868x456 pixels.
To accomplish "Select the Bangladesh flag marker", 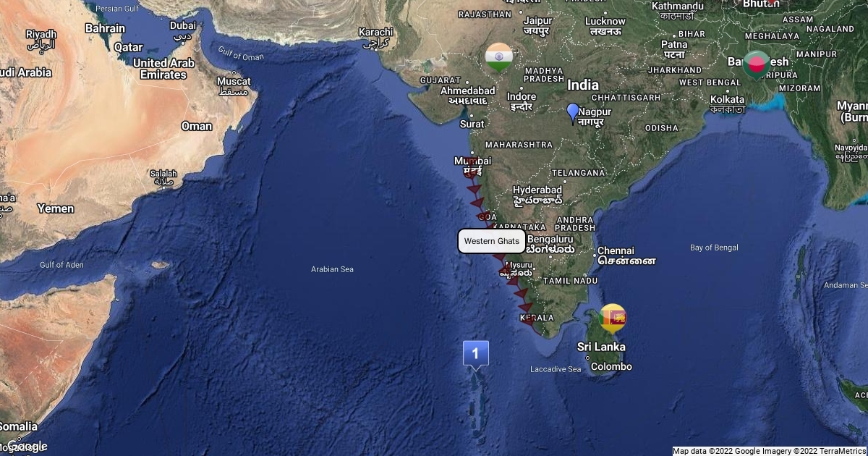I will point(756,65).
